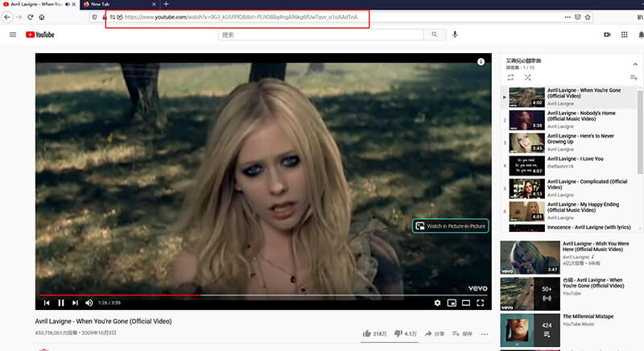
Task: Open The Millennial Mixtape playlist
Action: tap(530, 330)
